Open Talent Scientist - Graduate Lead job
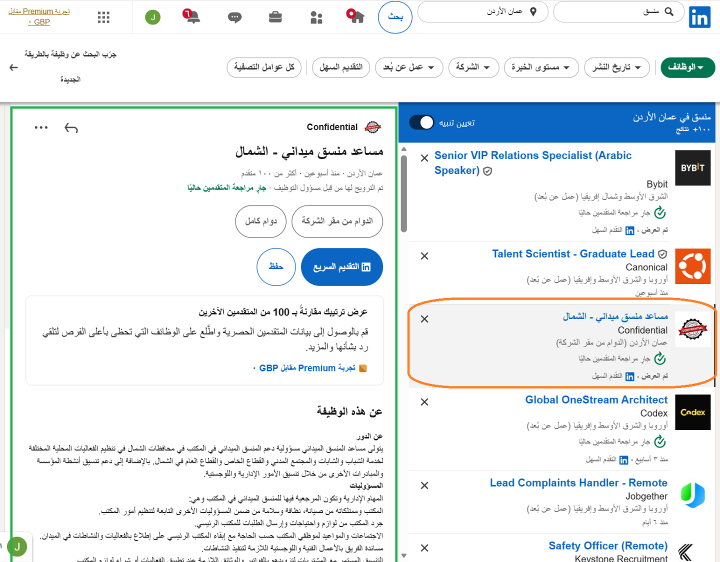 (x=573, y=254)
